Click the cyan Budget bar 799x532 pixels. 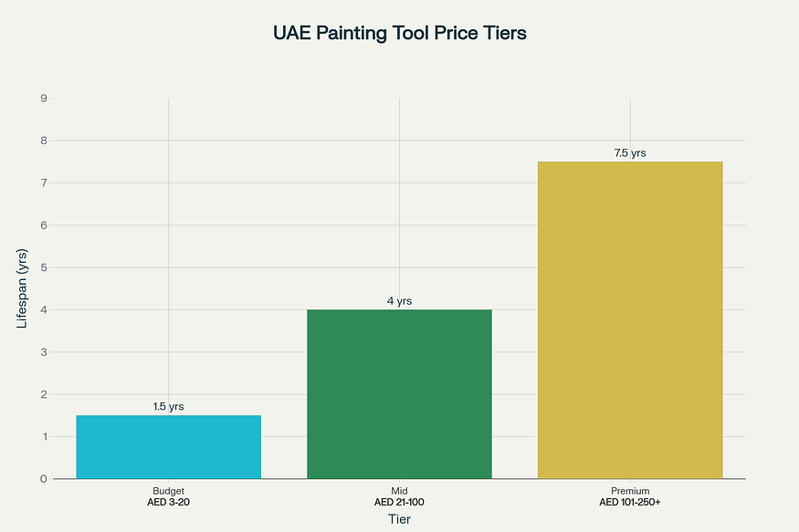coord(168,447)
